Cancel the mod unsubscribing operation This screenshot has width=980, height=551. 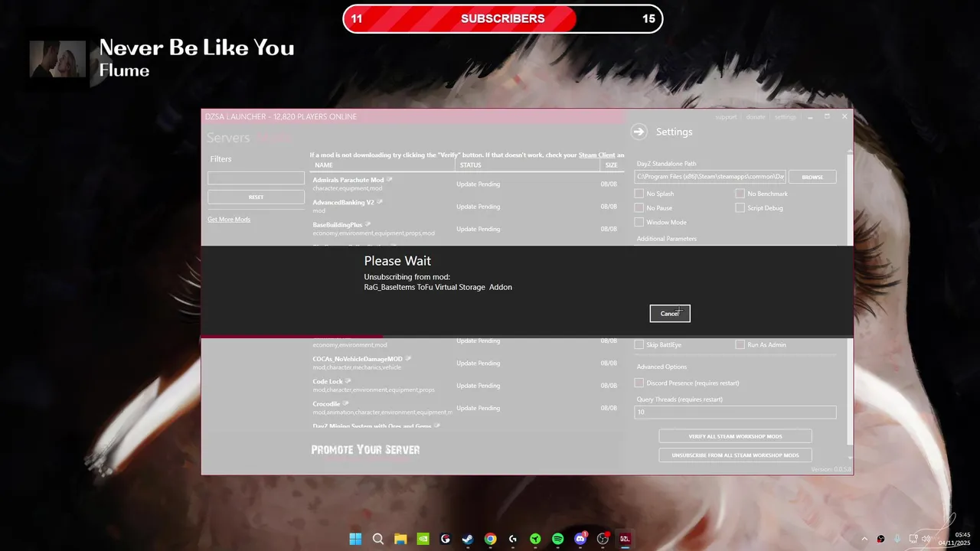click(x=670, y=313)
